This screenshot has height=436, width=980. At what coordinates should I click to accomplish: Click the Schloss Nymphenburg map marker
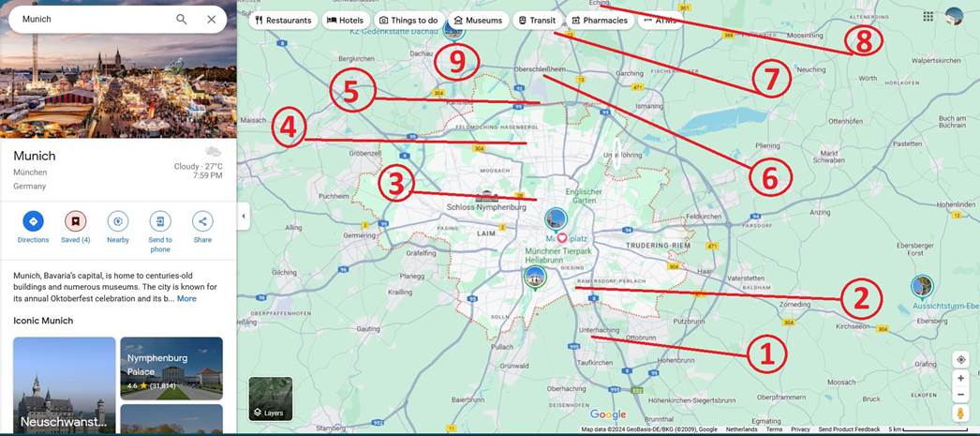[487, 197]
